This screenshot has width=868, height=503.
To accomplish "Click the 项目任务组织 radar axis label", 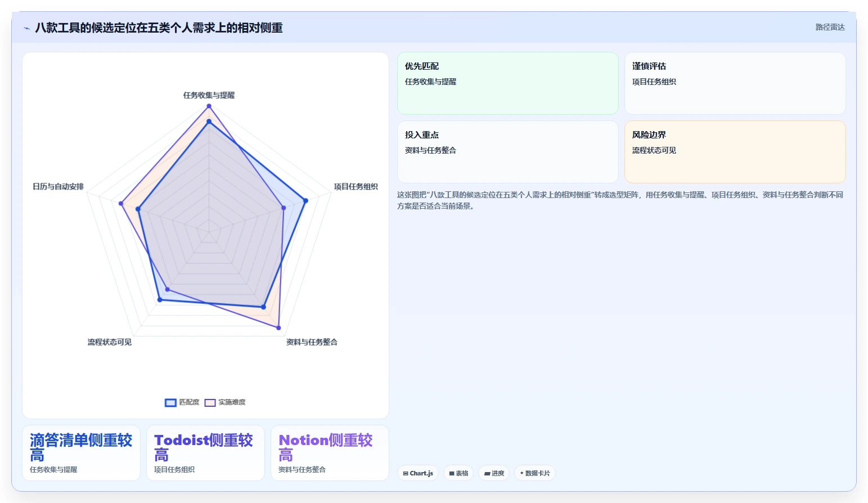I will coord(356,186).
